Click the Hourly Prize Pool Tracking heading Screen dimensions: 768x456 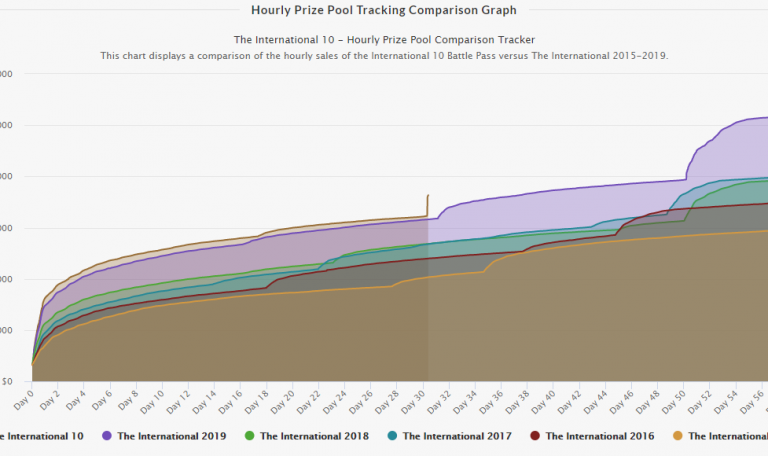coord(385,10)
